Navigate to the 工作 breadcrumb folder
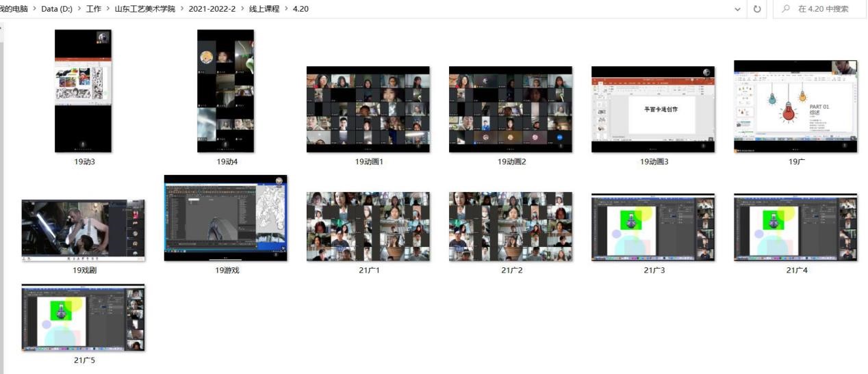Image resolution: width=868 pixels, height=374 pixels. (94, 9)
